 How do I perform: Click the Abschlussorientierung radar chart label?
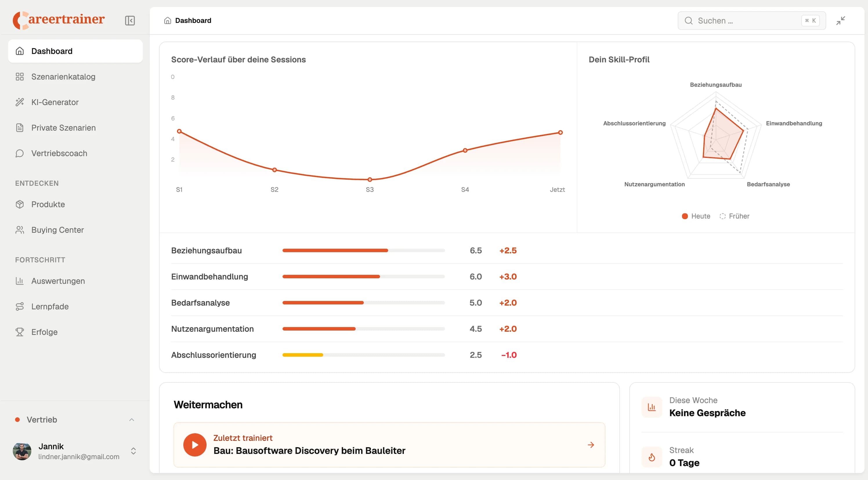[x=634, y=123]
